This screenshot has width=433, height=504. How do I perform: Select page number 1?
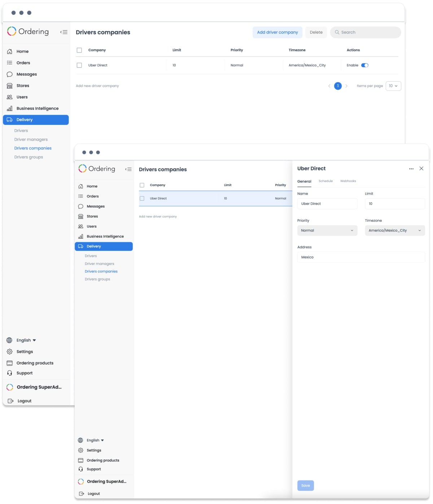338,86
